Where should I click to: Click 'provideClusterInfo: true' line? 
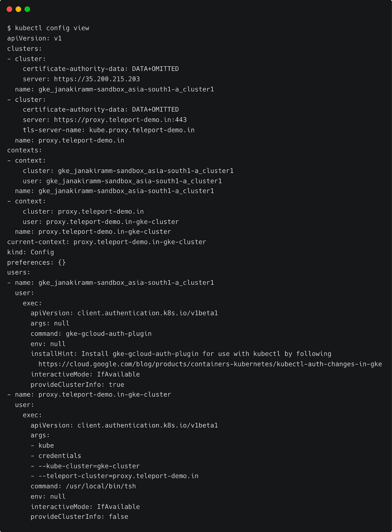pos(77,384)
